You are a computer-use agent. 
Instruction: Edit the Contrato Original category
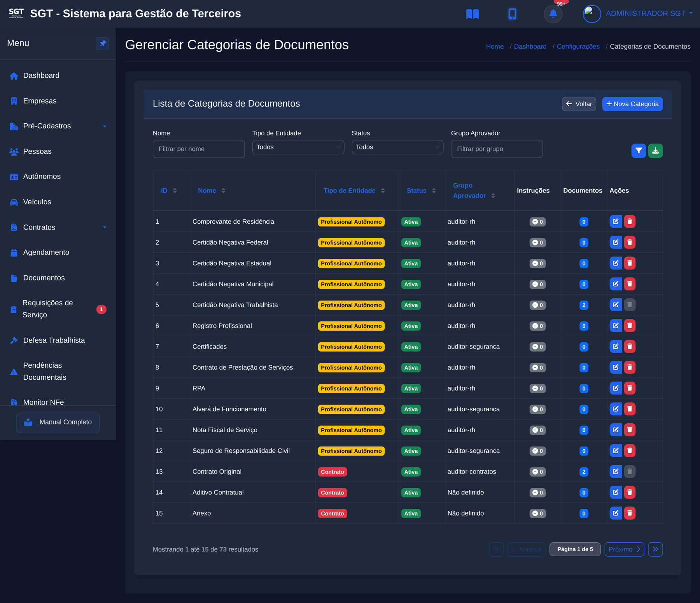(x=616, y=472)
